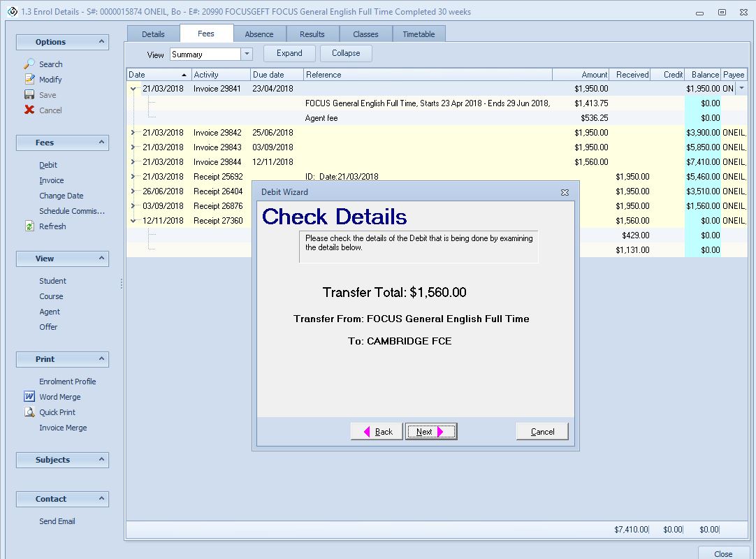The height and width of the screenshot is (559, 756).
Task: Collapse the Invoice 29841 row
Action: point(133,89)
